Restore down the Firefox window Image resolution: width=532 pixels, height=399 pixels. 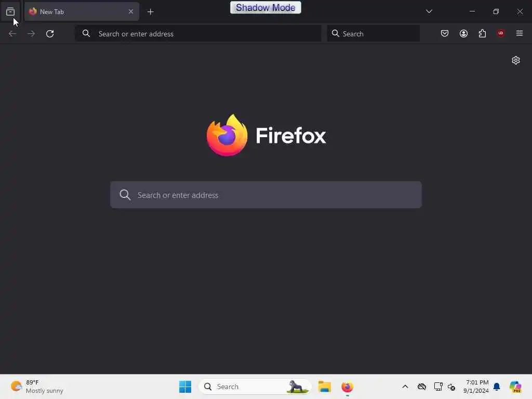496,11
